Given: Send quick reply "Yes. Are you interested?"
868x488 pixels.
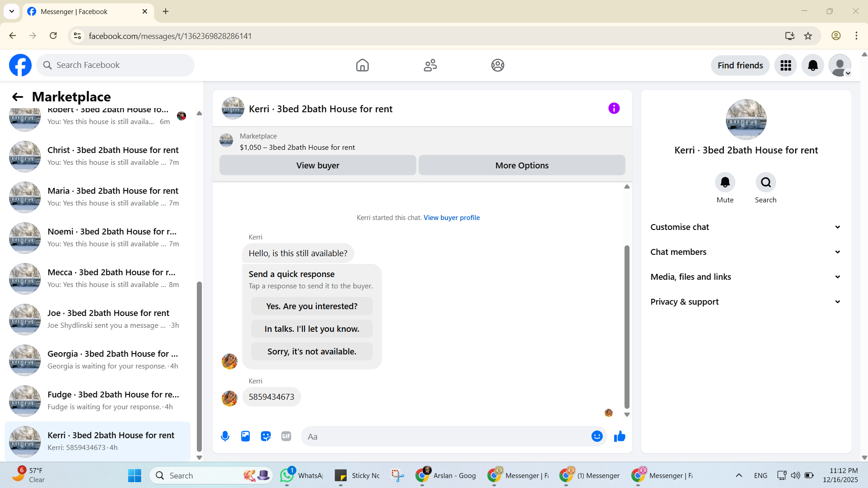Looking at the screenshot, I should [312, 306].
